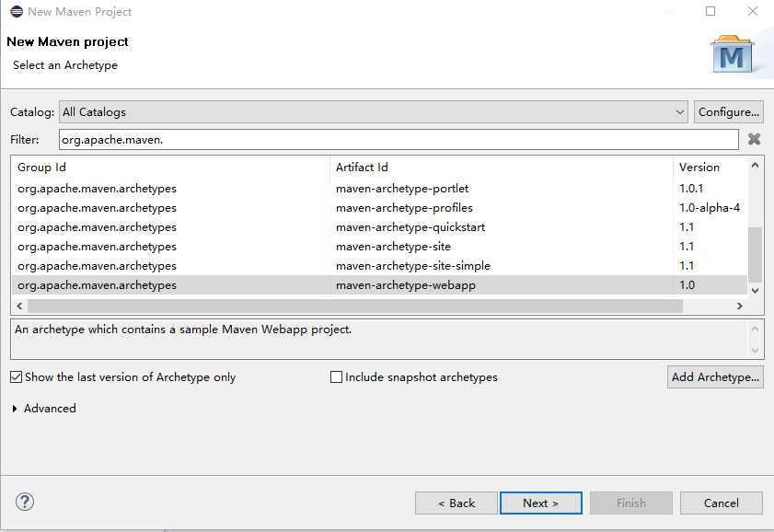The width and height of the screenshot is (774, 532).
Task: Enable Include snapshot archetypes checkbox
Action: pos(413,377)
